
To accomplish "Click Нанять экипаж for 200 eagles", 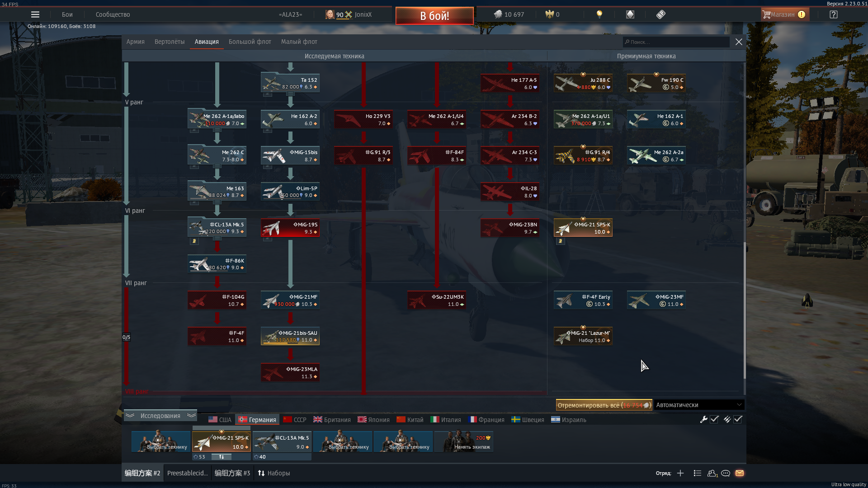I will click(464, 441).
